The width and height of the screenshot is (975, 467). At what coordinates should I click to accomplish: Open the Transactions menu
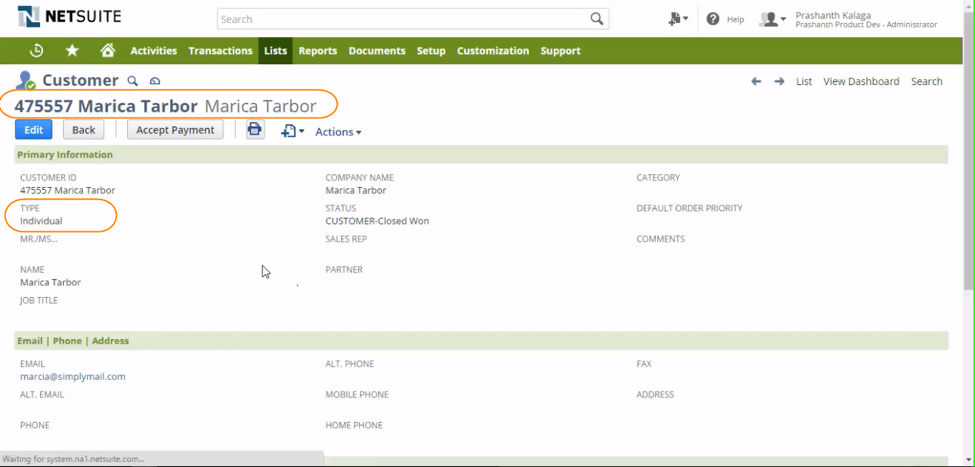point(220,51)
